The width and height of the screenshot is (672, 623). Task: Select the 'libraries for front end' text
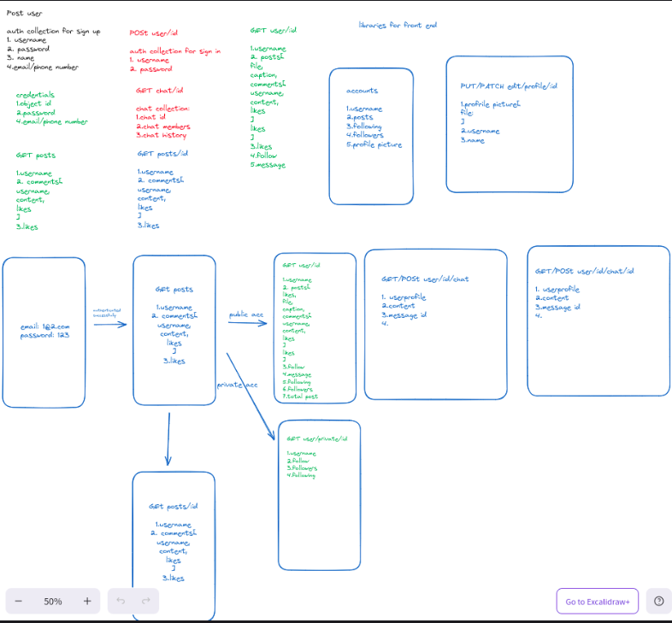pyautogui.click(x=398, y=26)
